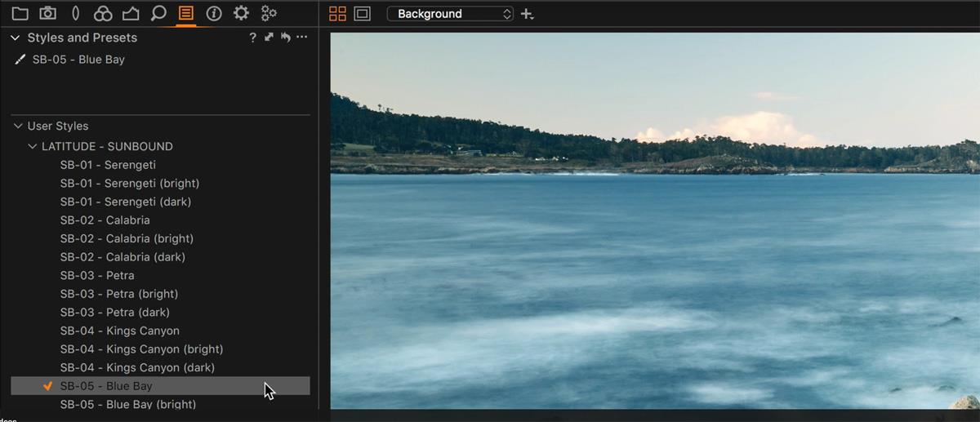Switch to the Lens tool tab
980x422 pixels.
point(76,13)
